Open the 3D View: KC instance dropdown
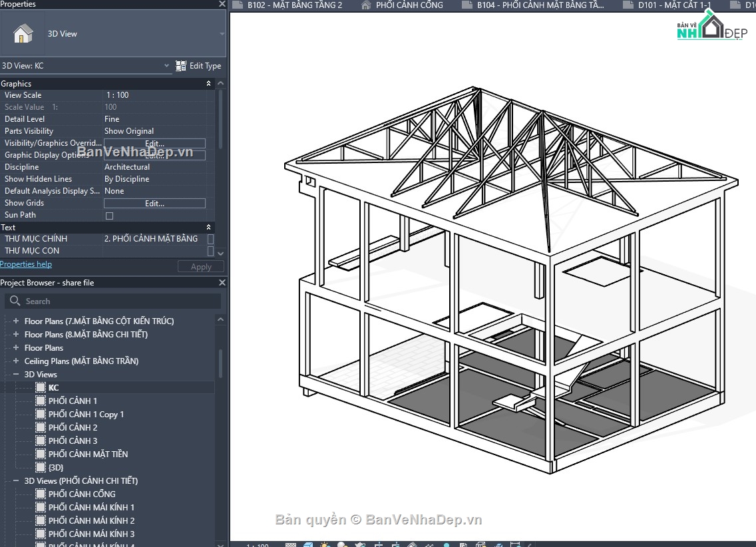Image resolution: width=756 pixels, height=547 pixels. pos(166,65)
